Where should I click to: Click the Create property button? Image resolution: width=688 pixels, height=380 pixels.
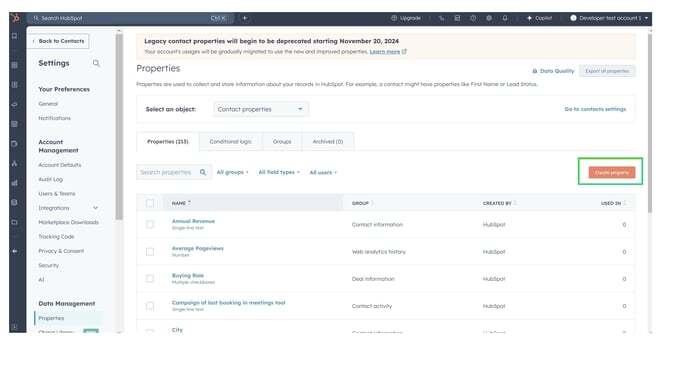pos(612,172)
